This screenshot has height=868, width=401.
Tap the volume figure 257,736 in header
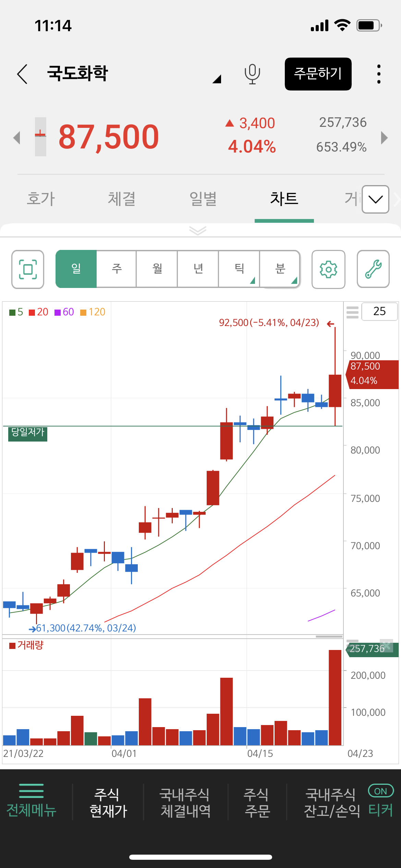click(343, 122)
